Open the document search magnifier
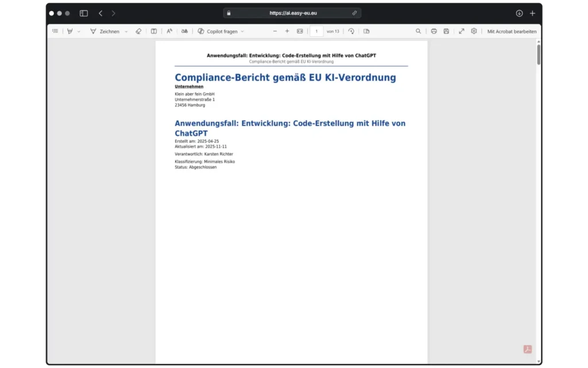Viewport: 588px width, 368px height. (418, 31)
